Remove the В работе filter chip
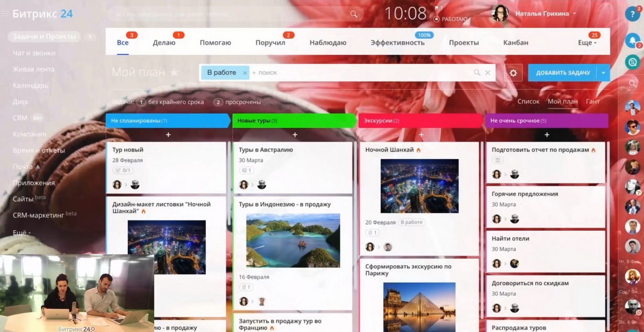 (245, 73)
